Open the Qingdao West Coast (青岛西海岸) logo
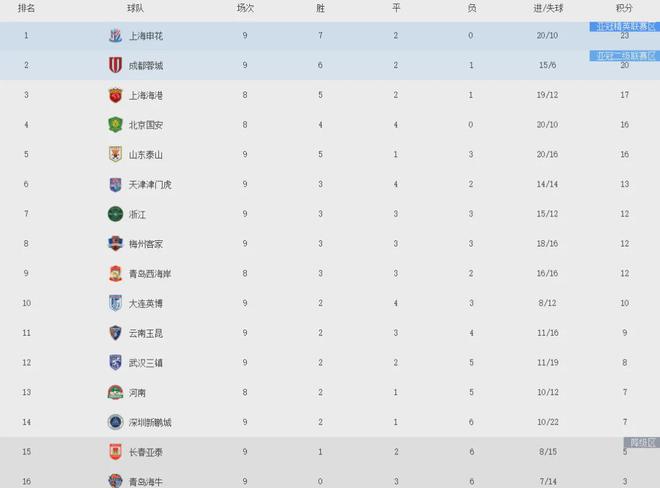Screen dimensions: 660x488 [115, 273]
